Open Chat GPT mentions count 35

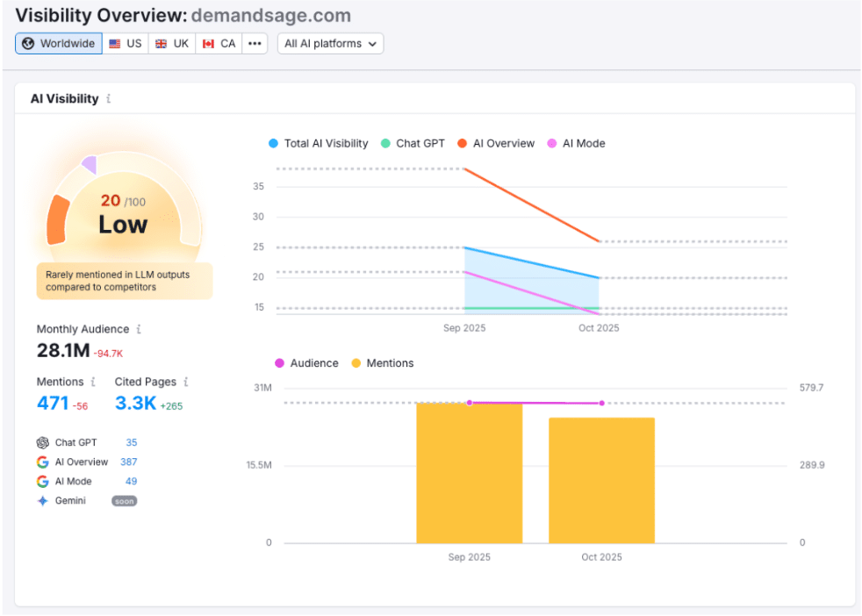tap(132, 442)
